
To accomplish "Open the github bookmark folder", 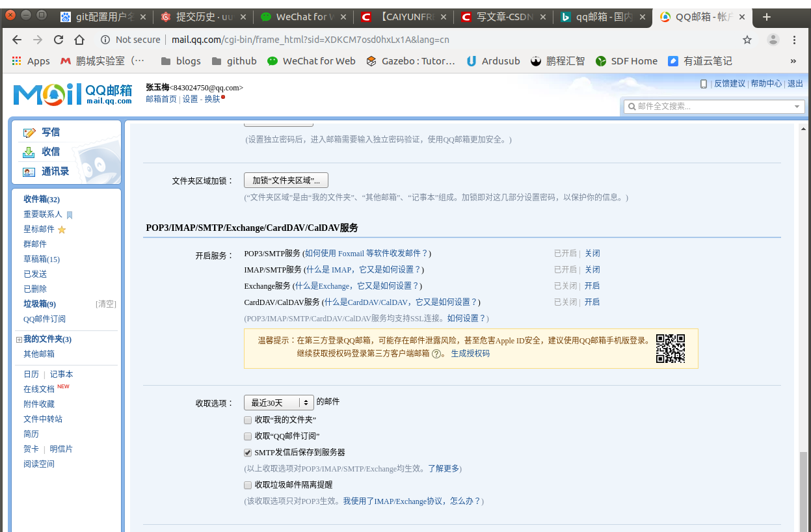I will [234, 60].
